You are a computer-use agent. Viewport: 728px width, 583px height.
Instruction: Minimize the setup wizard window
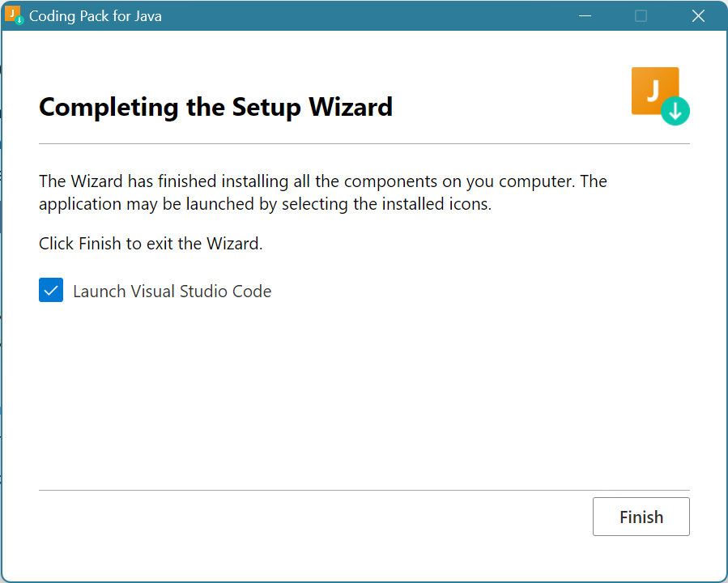[x=585, y=16]
